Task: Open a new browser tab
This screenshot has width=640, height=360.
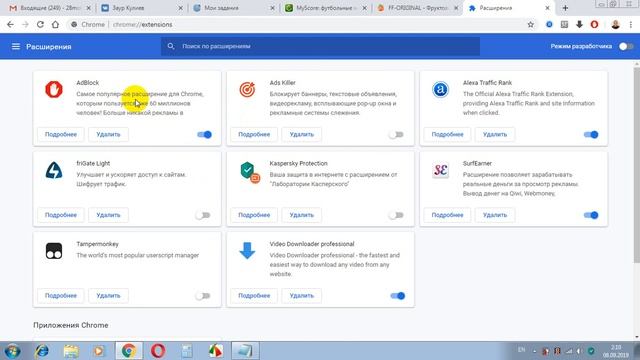Action: tap(565, 8)
